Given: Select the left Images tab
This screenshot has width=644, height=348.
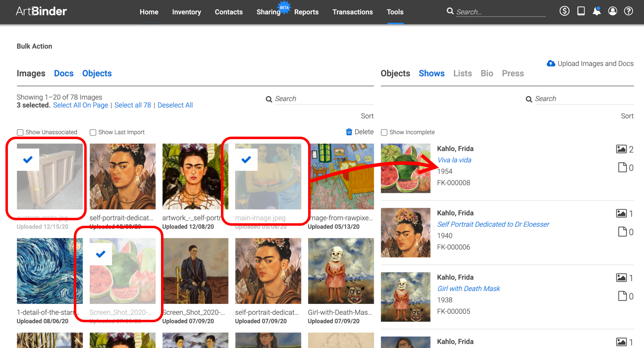Looking at the screenshot, I should [31, 73].
